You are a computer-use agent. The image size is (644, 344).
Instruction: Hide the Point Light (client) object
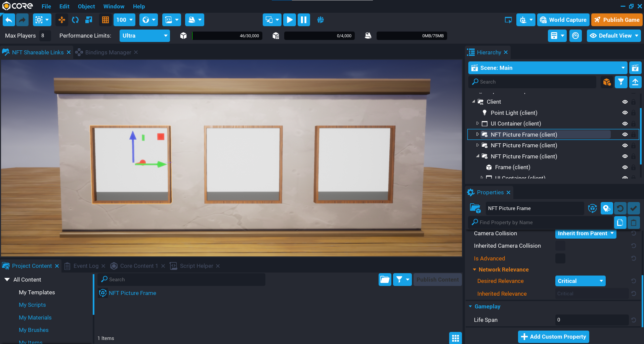coord(625,113)
